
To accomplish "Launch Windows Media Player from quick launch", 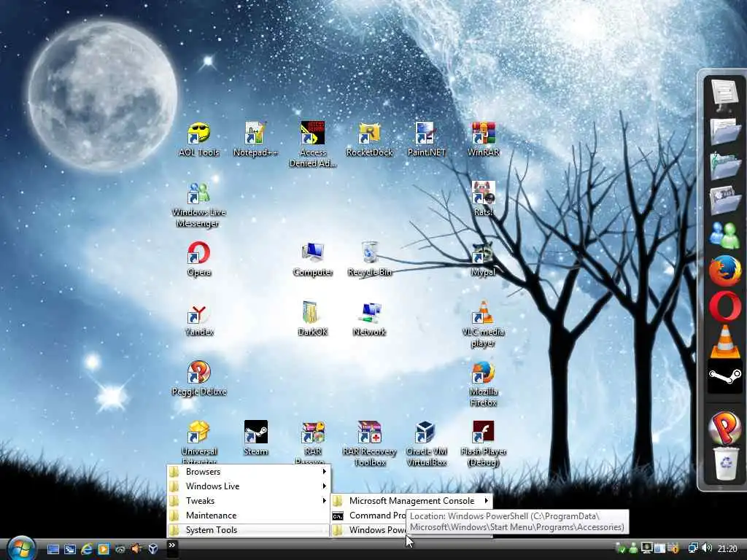I will point(103,549).
